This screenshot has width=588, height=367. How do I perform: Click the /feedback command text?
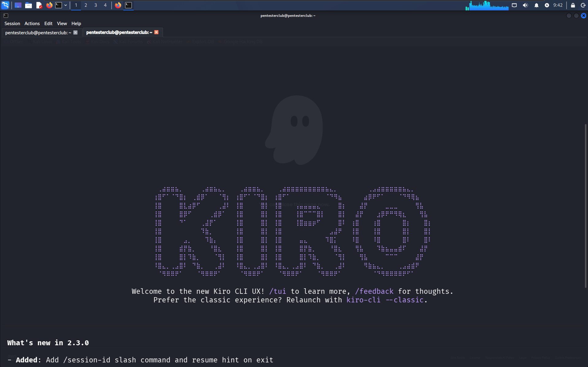click(374, 291)
